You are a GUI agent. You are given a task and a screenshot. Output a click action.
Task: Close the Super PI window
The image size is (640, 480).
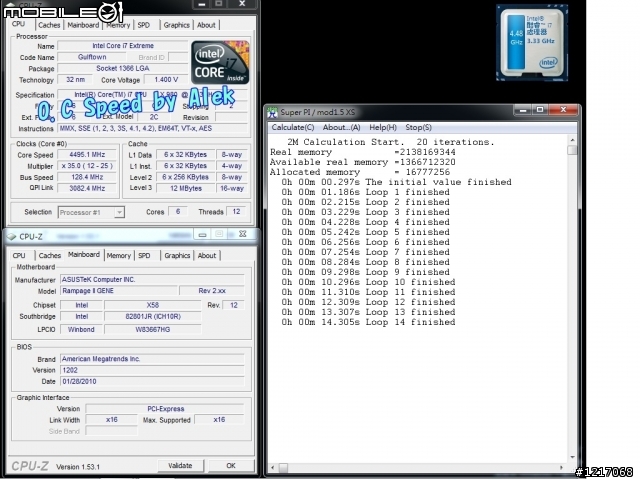[x=563, y=110]
